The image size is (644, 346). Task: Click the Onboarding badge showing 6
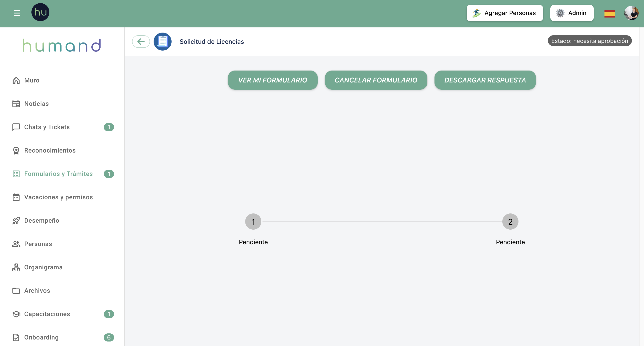(109, 337)
